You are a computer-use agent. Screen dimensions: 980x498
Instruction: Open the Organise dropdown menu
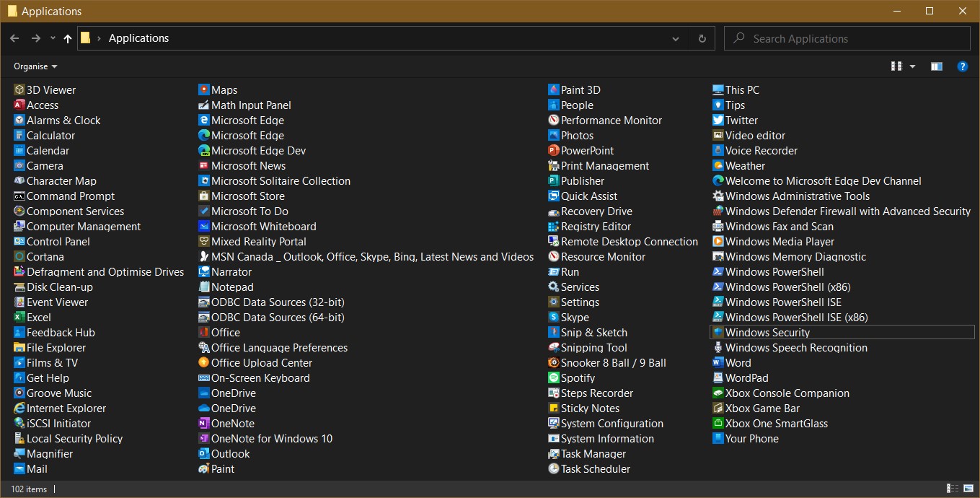click(35, 66)
